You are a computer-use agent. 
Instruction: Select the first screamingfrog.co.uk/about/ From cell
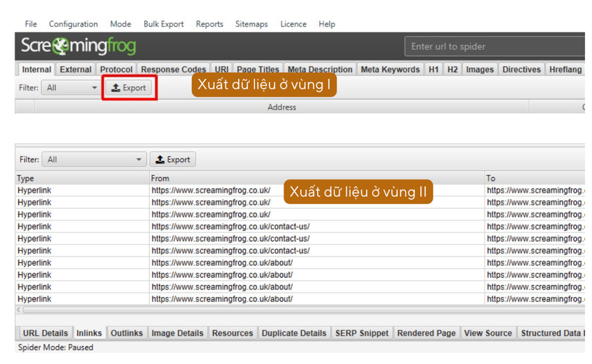(x=317, y=263)
